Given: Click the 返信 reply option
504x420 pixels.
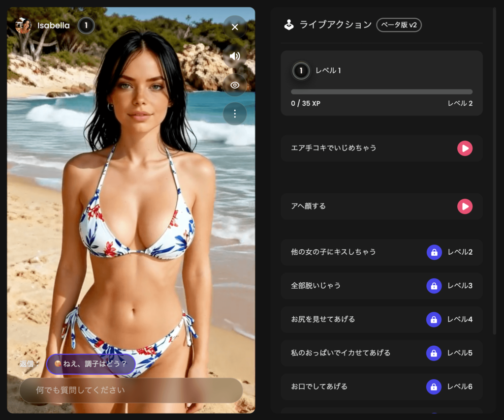Looking at the screenshot, I should 27,364.
